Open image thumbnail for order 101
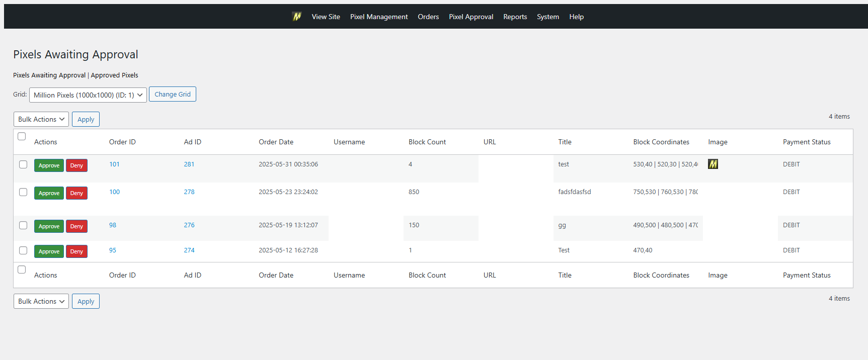The image size is (868, 360). pyautogui.click(x=713, y=164)
